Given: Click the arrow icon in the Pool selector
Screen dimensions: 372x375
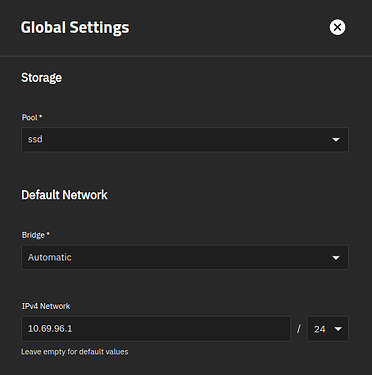Looking at the screenshot, I should [x=336, y=140].
